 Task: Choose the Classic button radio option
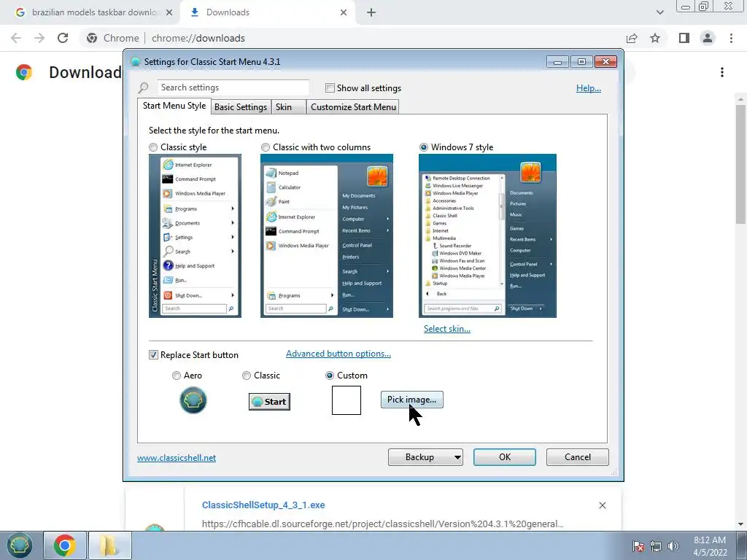click(x=247, y=376)
